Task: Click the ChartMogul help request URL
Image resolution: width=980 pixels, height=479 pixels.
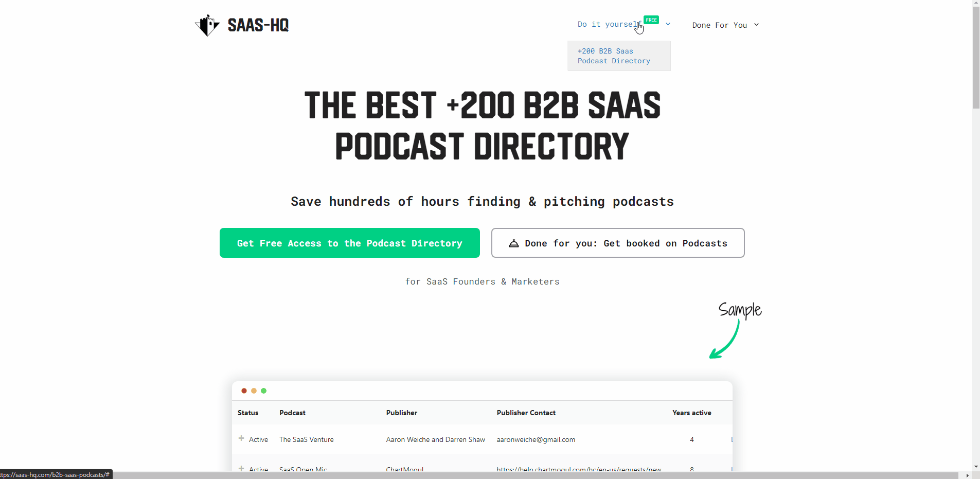Action: [578, 469]
